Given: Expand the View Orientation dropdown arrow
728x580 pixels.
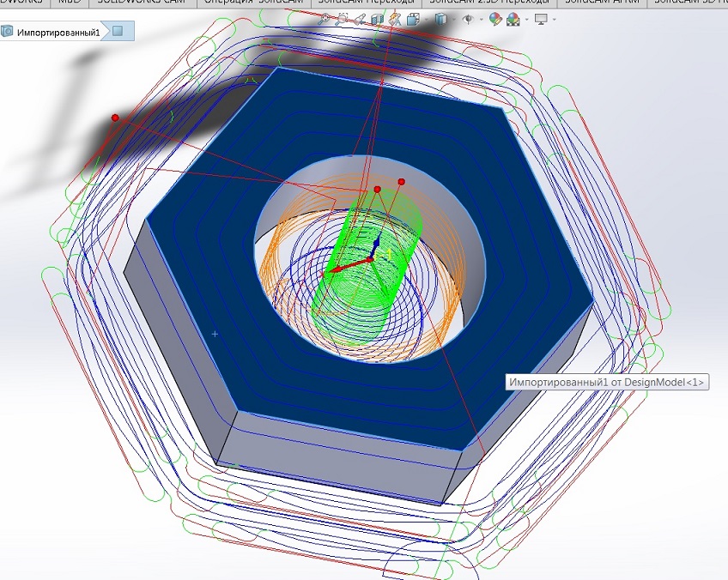Looking at the screenshot, I should 426,20.
